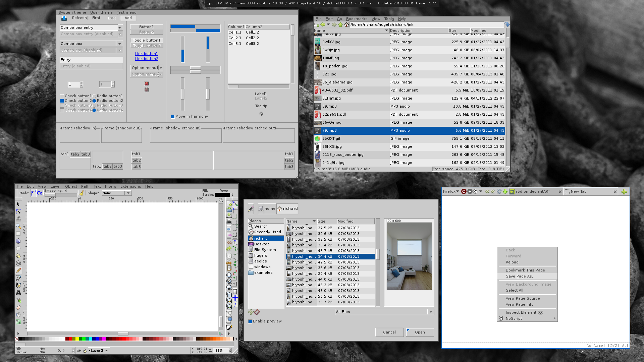
Task: Click the blue go arrow beside path bar
Action: 507,24
